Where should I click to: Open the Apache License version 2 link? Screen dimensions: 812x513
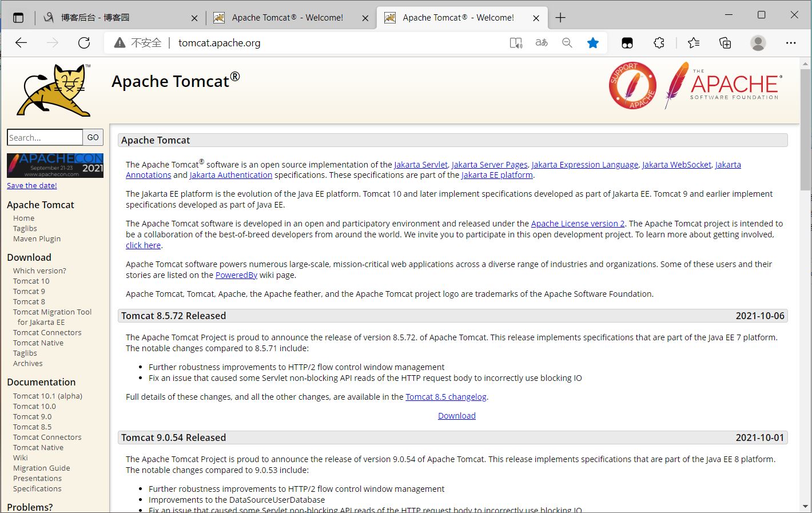click(x=578, y=224)
